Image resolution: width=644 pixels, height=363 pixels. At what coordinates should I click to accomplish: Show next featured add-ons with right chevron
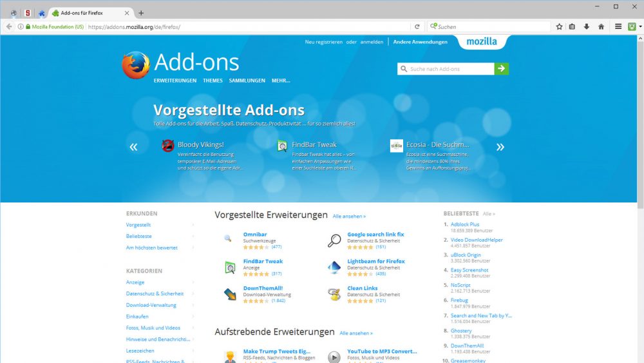[x=500, y=147]
